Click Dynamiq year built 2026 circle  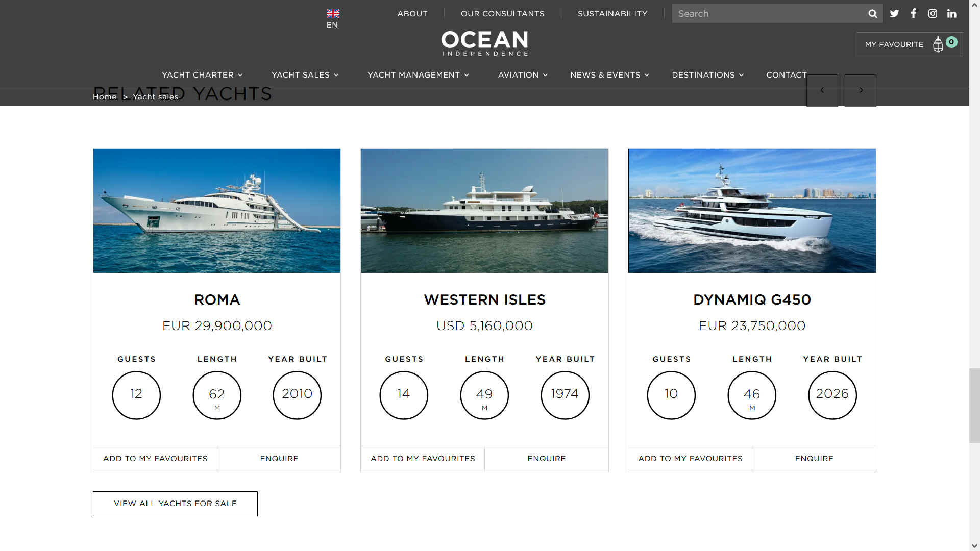pos(832,395)
